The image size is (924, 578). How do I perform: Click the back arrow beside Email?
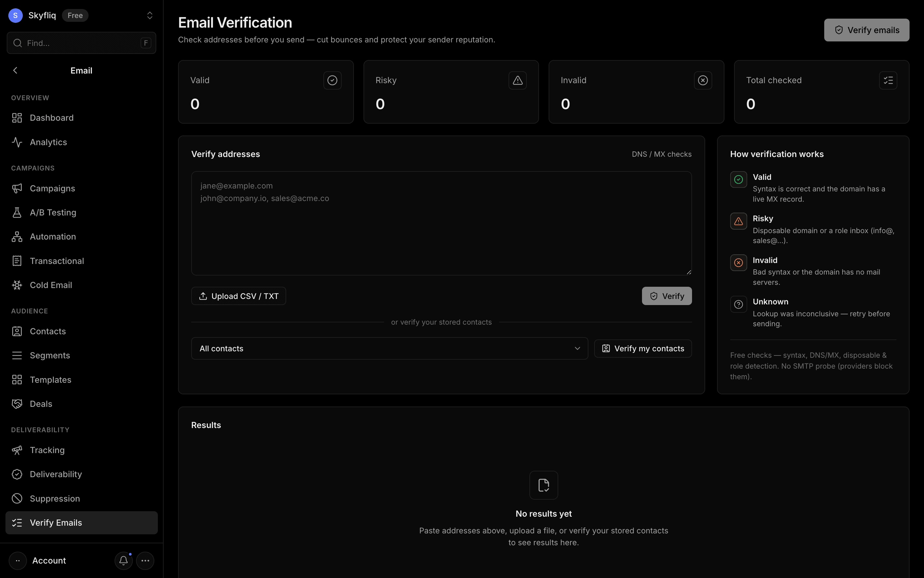coord(15,70)
